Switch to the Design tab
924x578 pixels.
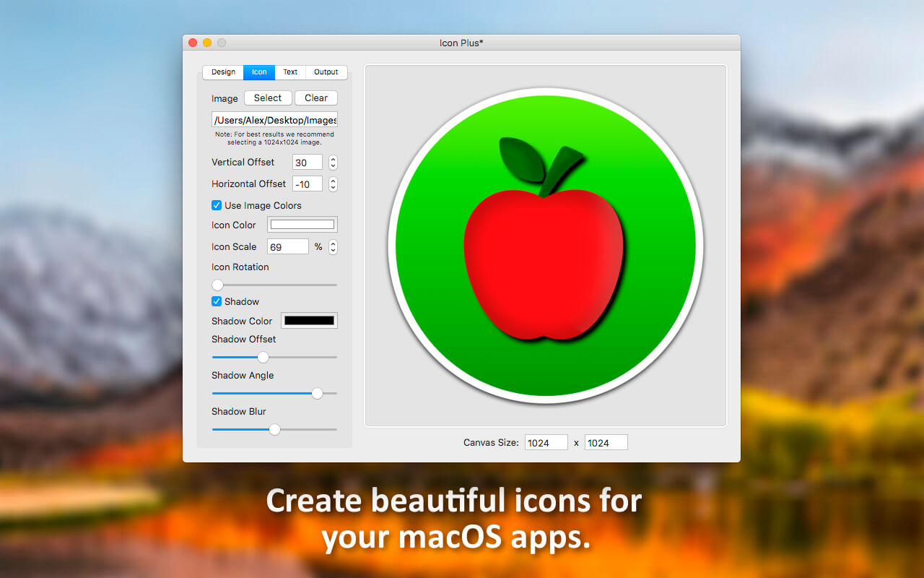click(x=223, y=72)
